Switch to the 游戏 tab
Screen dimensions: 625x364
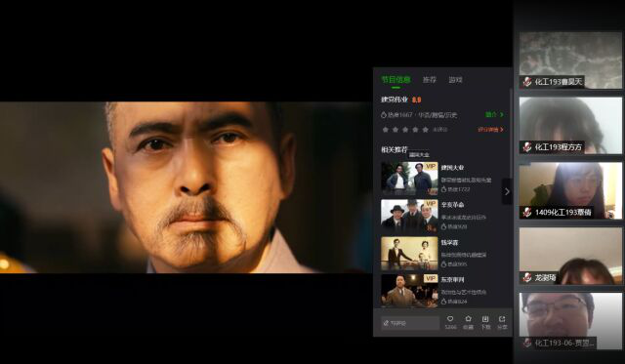point(455,80)
